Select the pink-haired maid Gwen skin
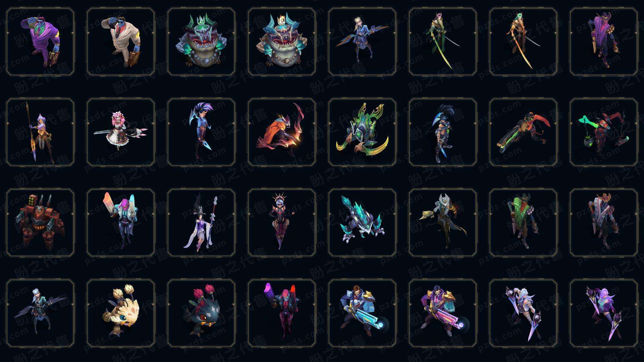 pos(121,132)
